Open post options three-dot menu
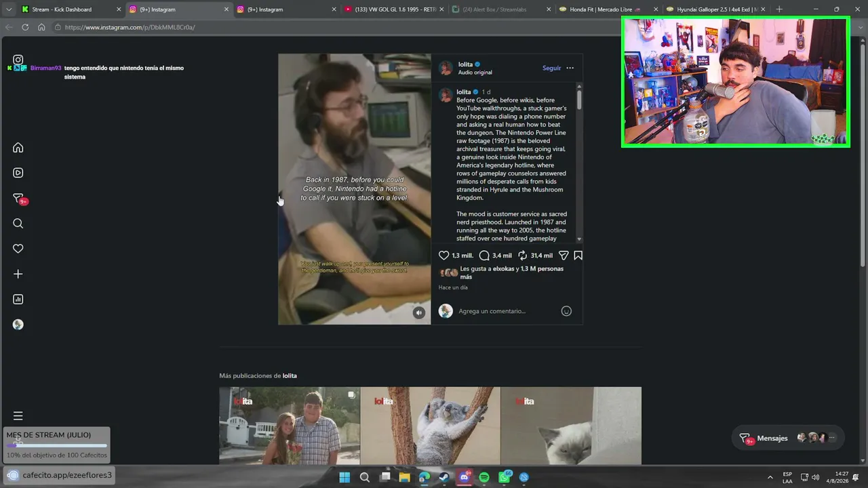The image size is (868, 488). 570,68
